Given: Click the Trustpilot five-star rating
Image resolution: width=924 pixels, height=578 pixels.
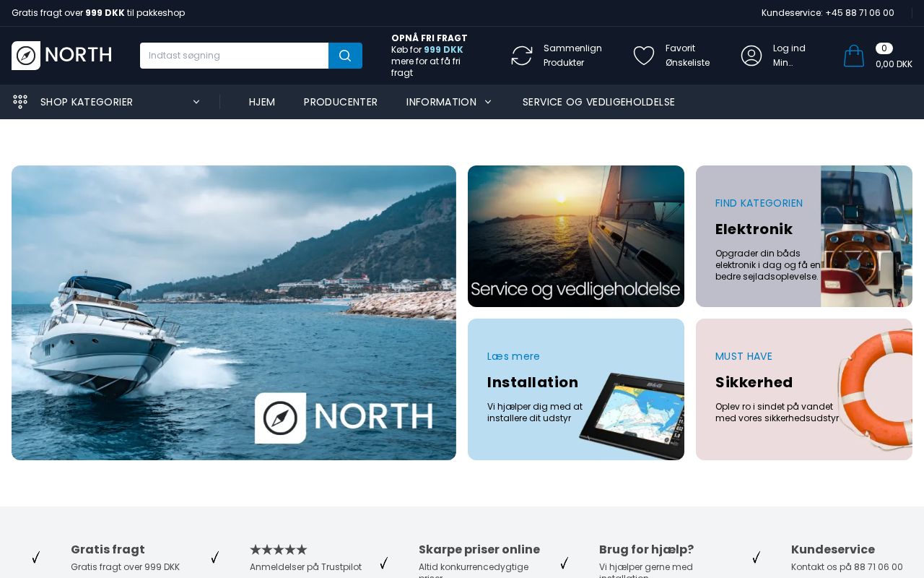Looking at the screenshot, I should pos(279,550).
